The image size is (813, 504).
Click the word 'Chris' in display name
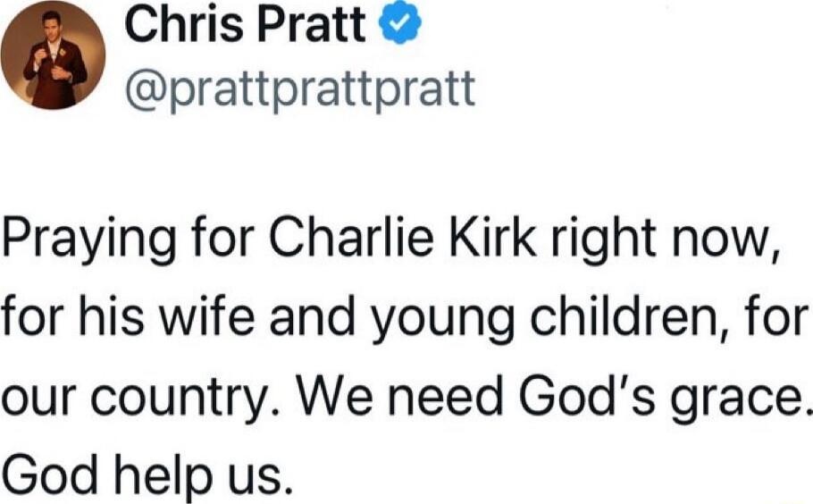click(x=184, y=25)
